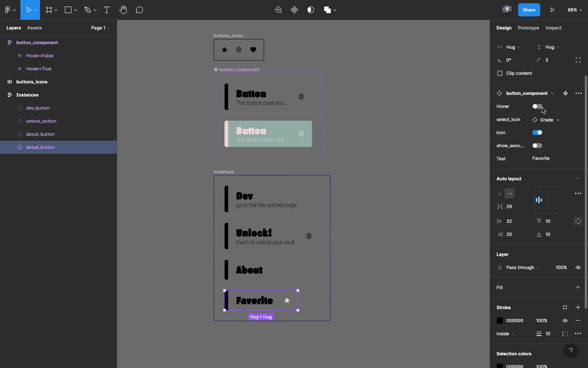Screen dimensions: 588x368
Task: Set auto layout direction to horizontal
Action: click(510, 193)
